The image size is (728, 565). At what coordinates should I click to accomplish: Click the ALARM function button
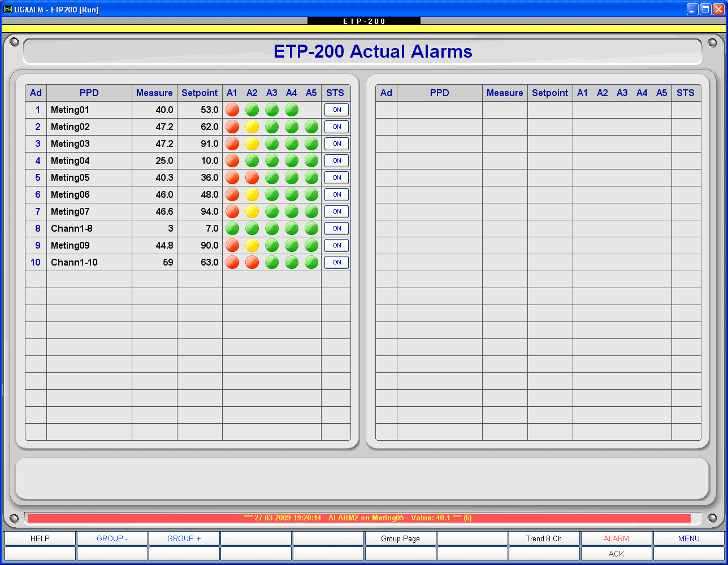(616, 538)
